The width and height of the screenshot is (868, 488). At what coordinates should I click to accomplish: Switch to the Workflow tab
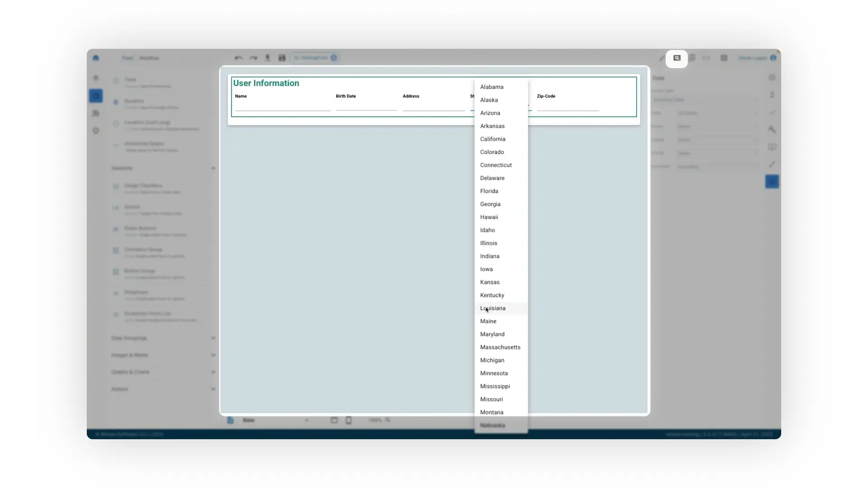coord(150,58)
